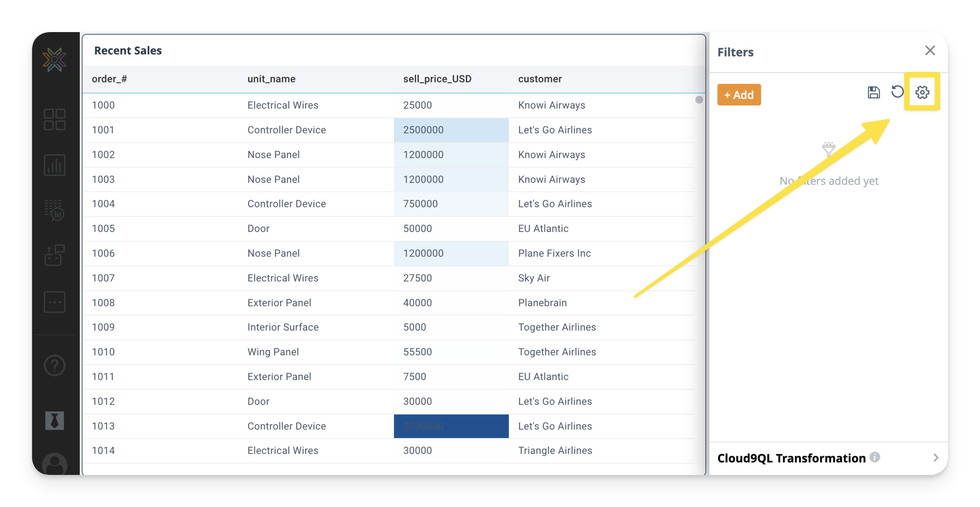Sort by the sell_price_USD column header

(437, 79)
